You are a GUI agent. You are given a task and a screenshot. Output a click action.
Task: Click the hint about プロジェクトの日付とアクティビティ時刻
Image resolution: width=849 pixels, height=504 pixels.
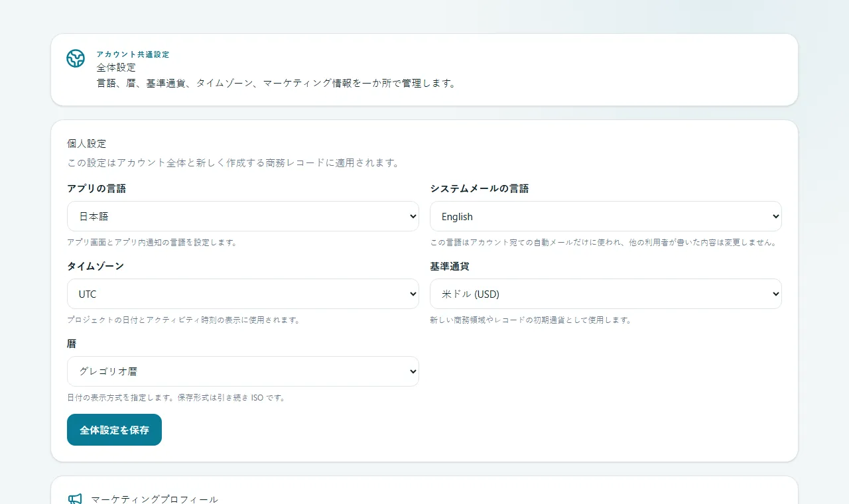click(184, 320)
